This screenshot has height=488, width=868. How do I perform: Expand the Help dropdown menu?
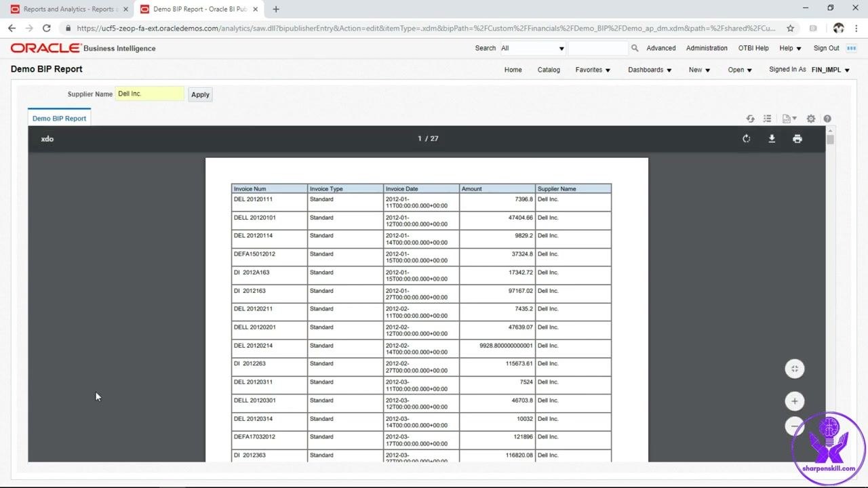point(790,48)
